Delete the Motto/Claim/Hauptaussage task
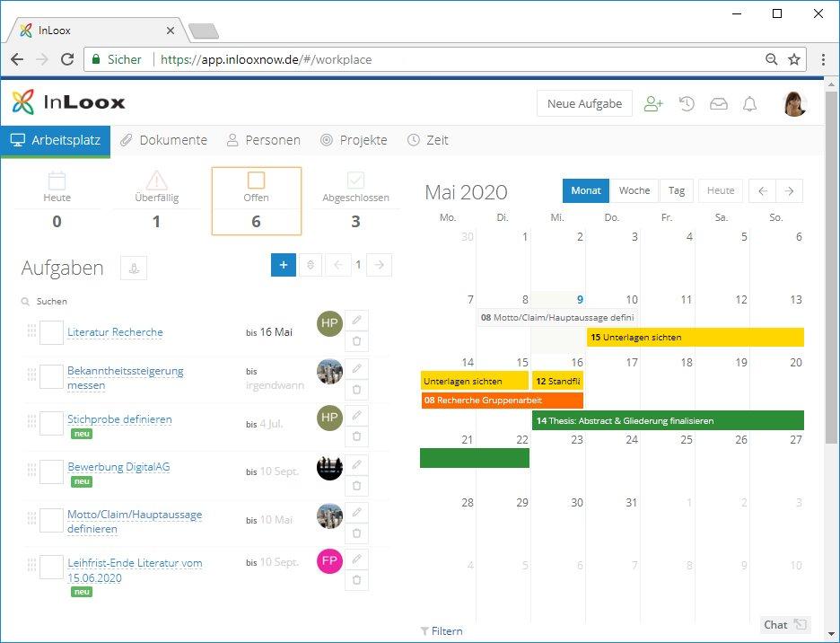Image resolution: width=840 pixels, height=643 pixels. 357,533
